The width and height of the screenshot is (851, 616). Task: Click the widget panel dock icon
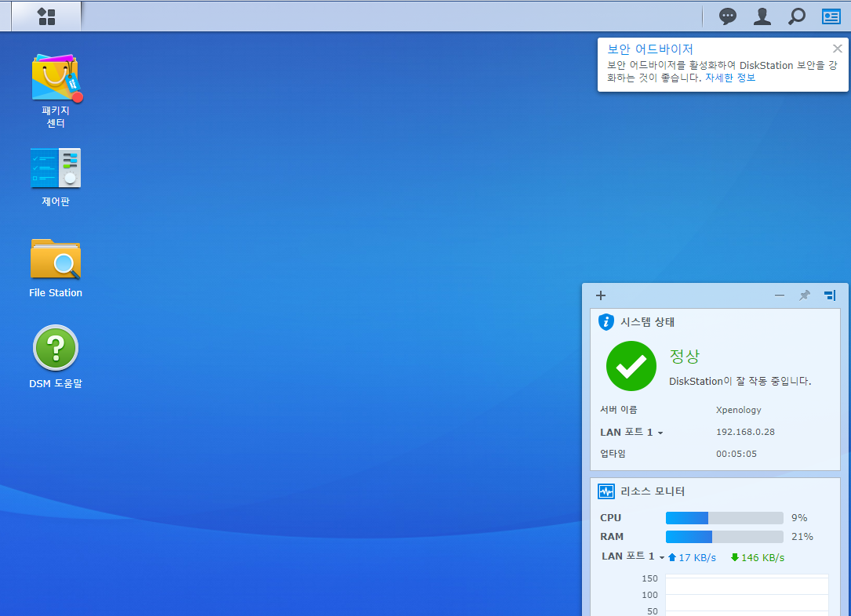(x=830, y=295)
